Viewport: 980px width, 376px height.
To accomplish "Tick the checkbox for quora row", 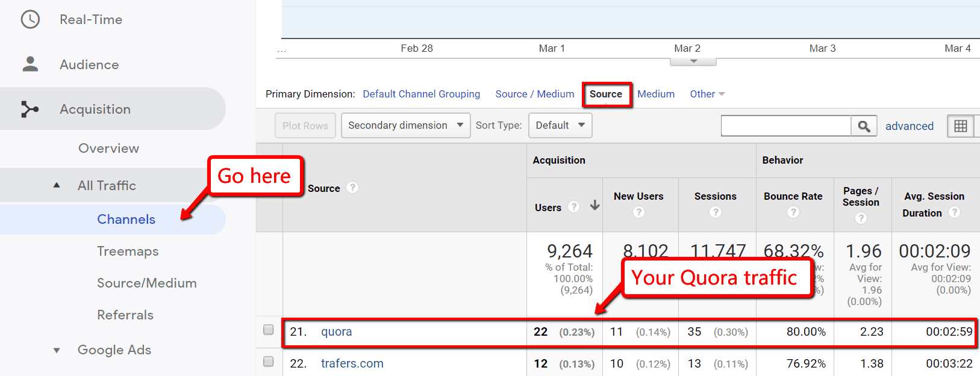I will coord(269,330).
